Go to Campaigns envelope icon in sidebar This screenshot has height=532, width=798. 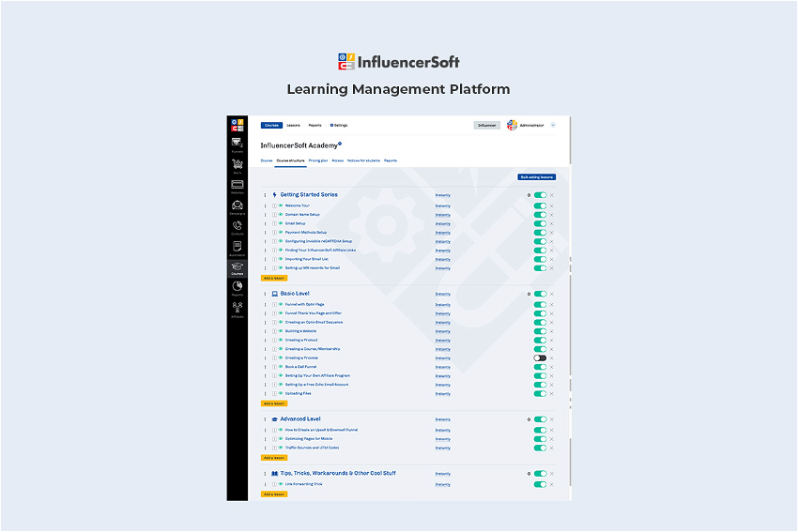tap(237, 206)
